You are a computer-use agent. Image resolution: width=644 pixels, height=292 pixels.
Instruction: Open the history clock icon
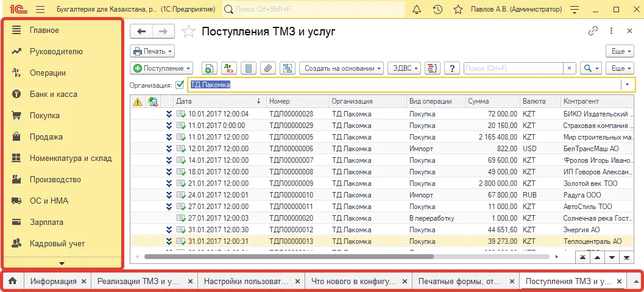click(437, 9)
